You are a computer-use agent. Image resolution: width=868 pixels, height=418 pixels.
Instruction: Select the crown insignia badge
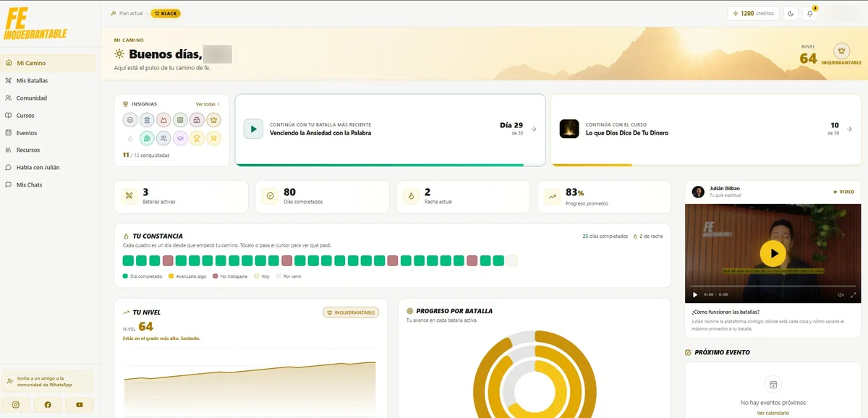coord(213,120)
